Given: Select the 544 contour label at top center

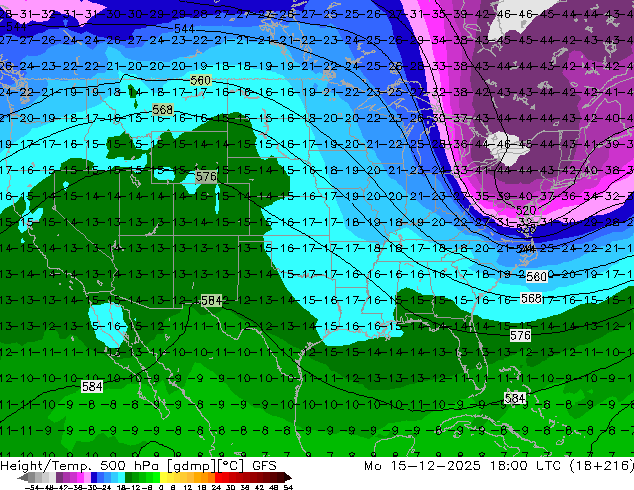Looking at the screenshot, I should click(x=184, y=29).
